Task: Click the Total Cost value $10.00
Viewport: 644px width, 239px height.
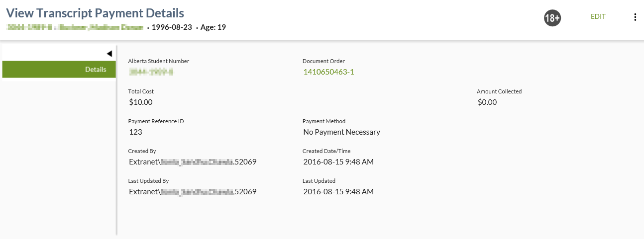Action: 140,102
